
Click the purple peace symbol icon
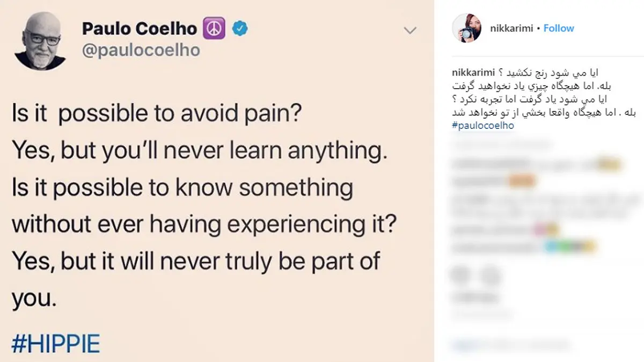click(213, 29)
